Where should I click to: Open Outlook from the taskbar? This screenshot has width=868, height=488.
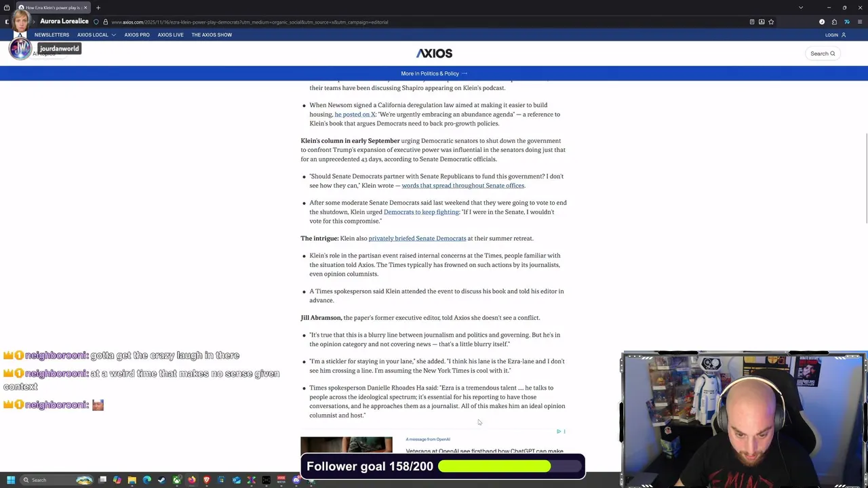pos(237,480)
